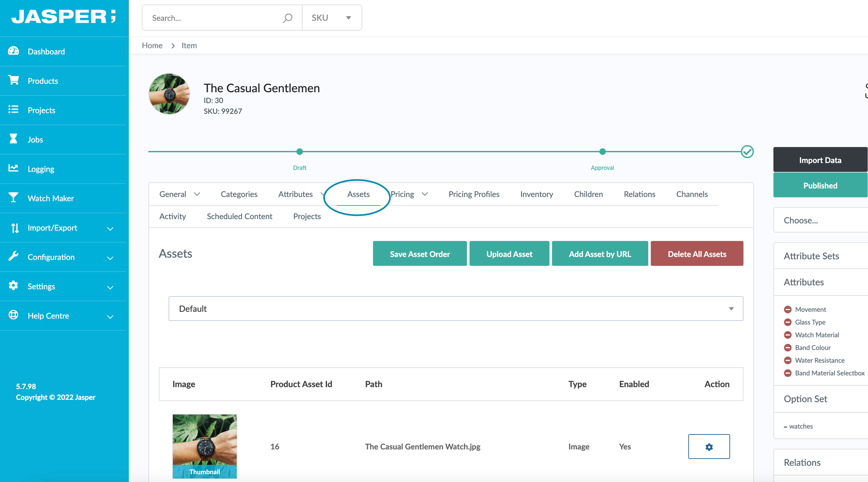
Task: Click the Help Centre lifebuoy icon
Action: [13, 315]
